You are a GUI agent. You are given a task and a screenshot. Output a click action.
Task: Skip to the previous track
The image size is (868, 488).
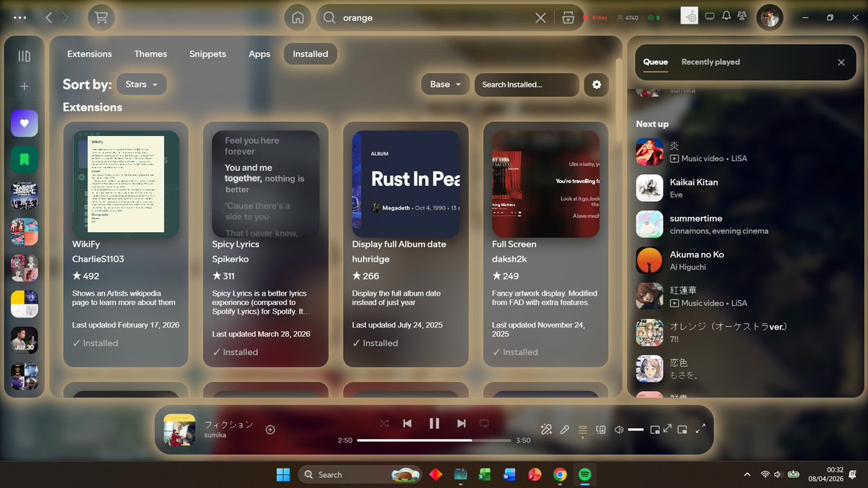(x=407, y=423)
